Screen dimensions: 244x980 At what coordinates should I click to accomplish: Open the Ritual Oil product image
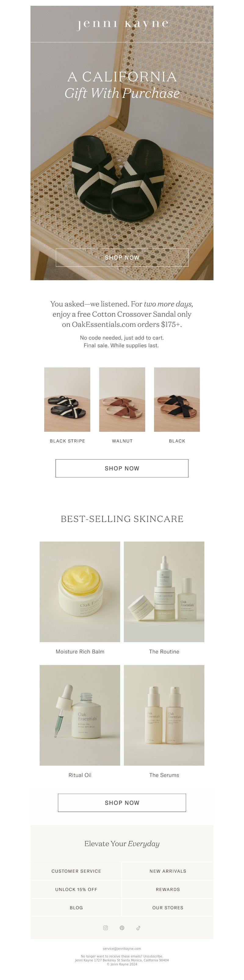point(80,715)
